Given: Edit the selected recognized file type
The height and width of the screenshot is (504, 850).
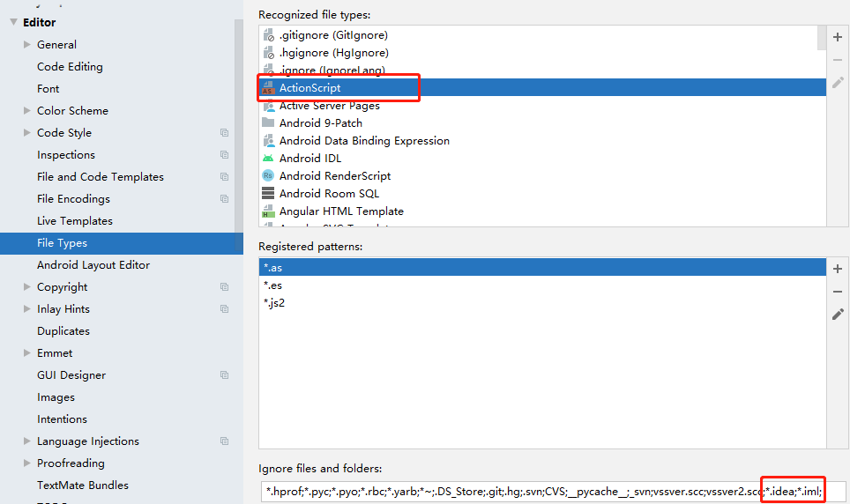Looking at the screenshot, I should (838, 82).
